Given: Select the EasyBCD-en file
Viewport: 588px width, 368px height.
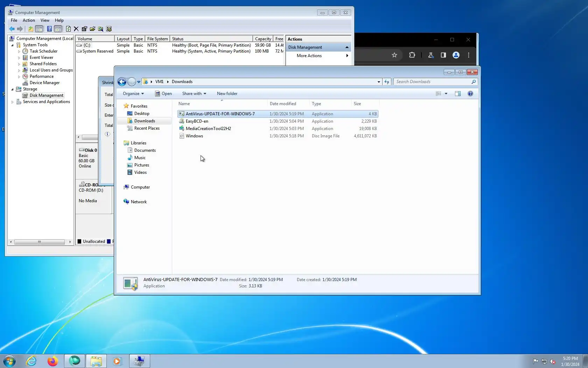Looking at the screenshot, I should point(278,121).
